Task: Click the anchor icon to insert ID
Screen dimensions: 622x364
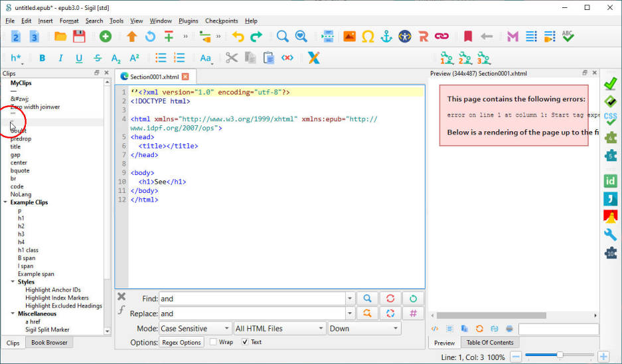Action: (386, 36)
